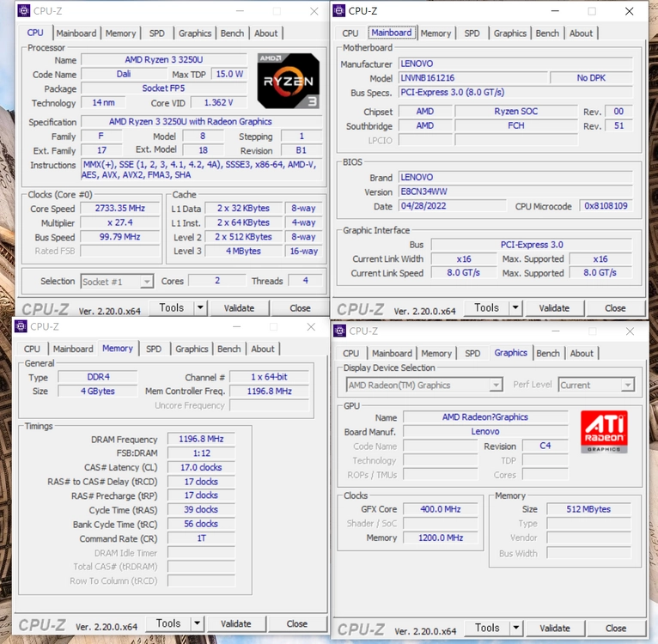Click the processor name AMD Ryzen 3 3250U field

click(x=164, y=59)
